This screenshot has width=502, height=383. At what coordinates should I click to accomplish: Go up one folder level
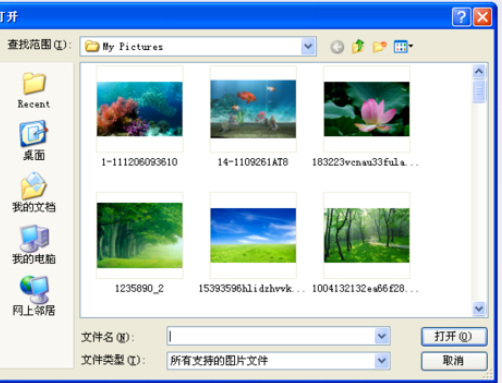click(x=358, y=46)
